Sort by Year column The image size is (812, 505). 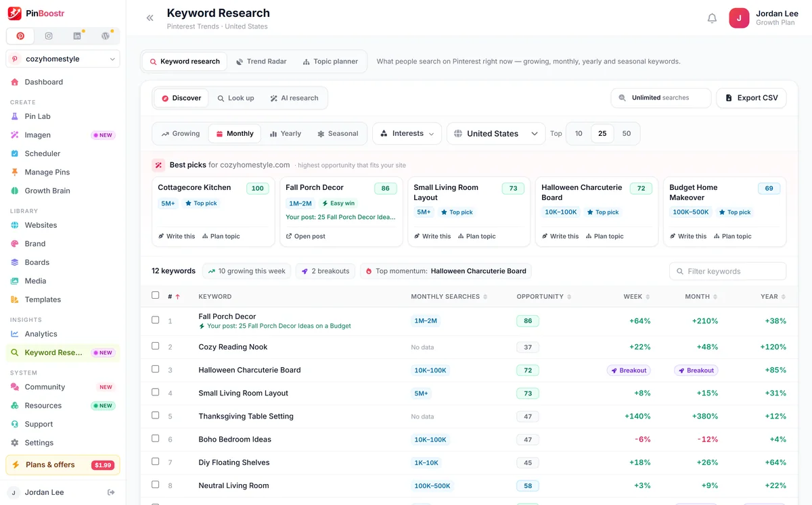click(773, 296)
